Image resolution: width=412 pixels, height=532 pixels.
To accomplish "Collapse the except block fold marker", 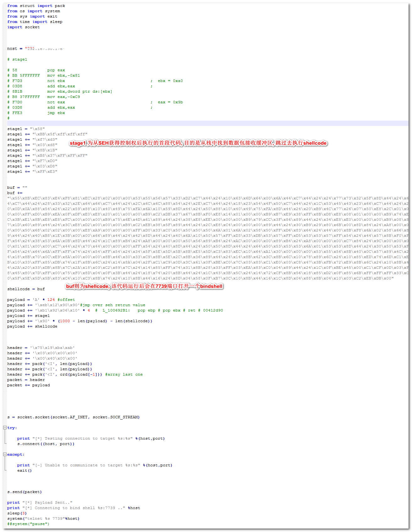I will [5, 454].
